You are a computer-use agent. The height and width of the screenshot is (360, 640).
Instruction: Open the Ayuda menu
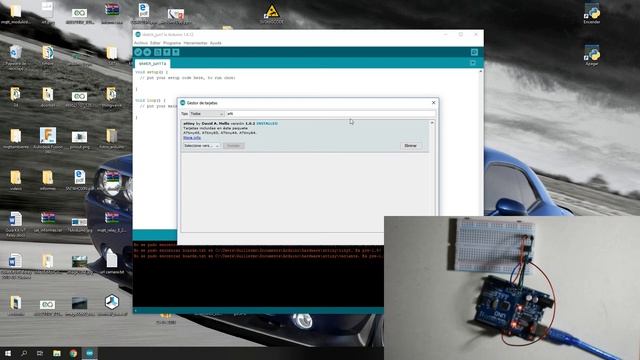[216, 43]
